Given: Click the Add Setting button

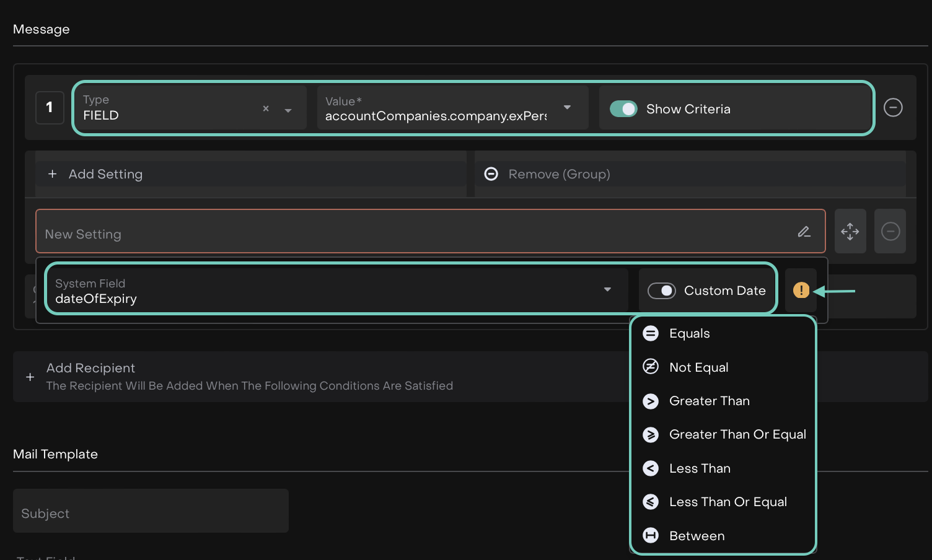Looking at the screenshot, I should pyautogui.click(x=105, y=174).
